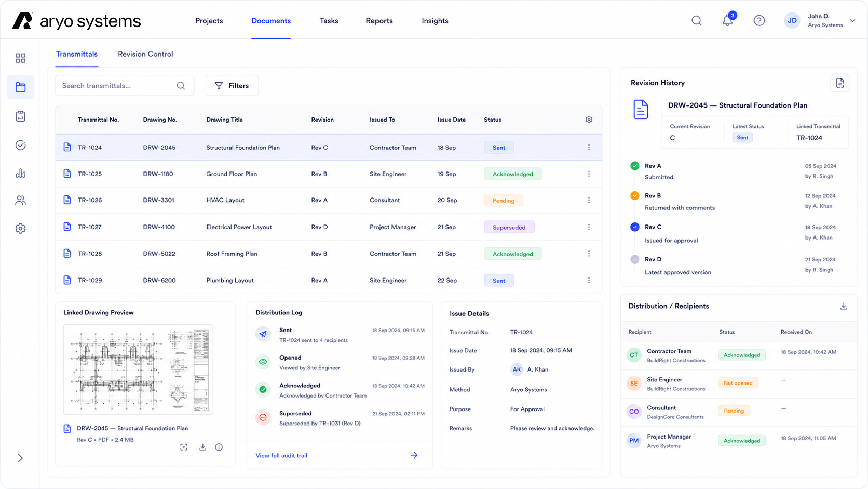
Task: Download the Distribution / Recipients list
Action: (844, 306)
